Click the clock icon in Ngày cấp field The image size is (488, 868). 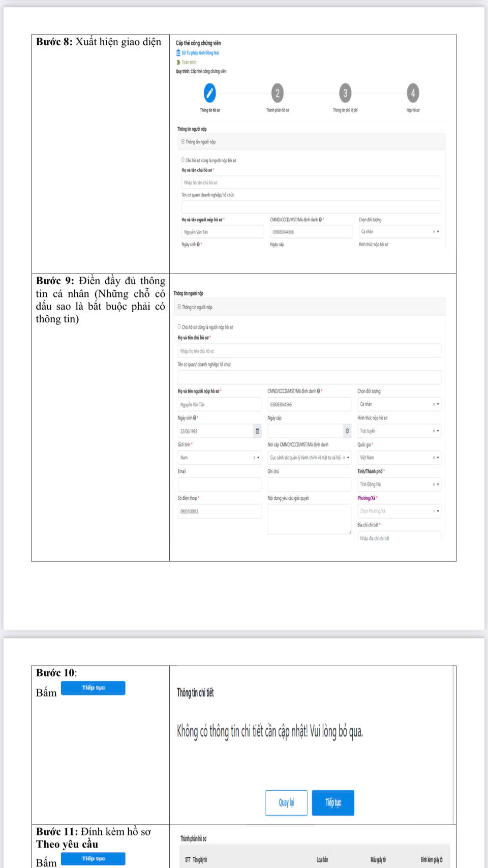click(x=347, y=431)
